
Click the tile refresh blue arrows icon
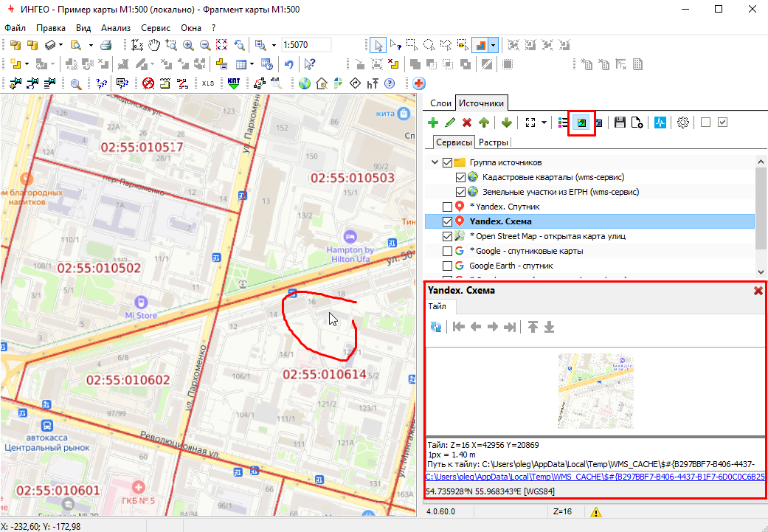pos(435,327)
